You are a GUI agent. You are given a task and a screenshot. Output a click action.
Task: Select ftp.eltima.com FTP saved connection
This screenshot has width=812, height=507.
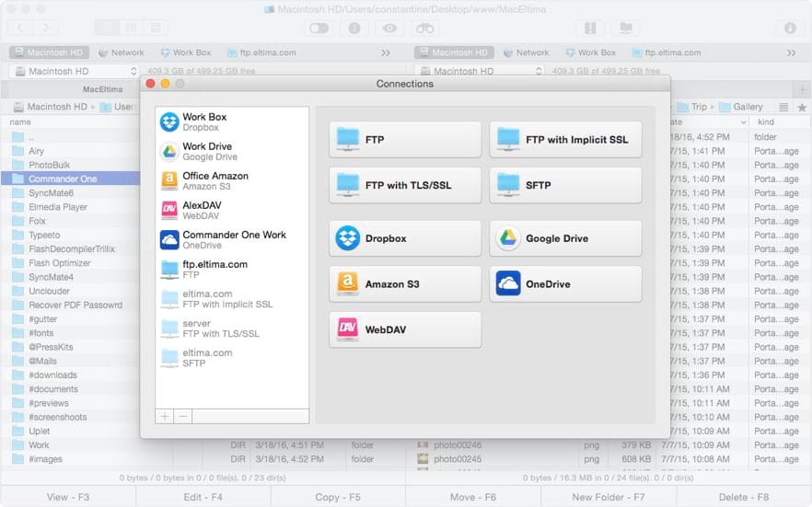232,270
